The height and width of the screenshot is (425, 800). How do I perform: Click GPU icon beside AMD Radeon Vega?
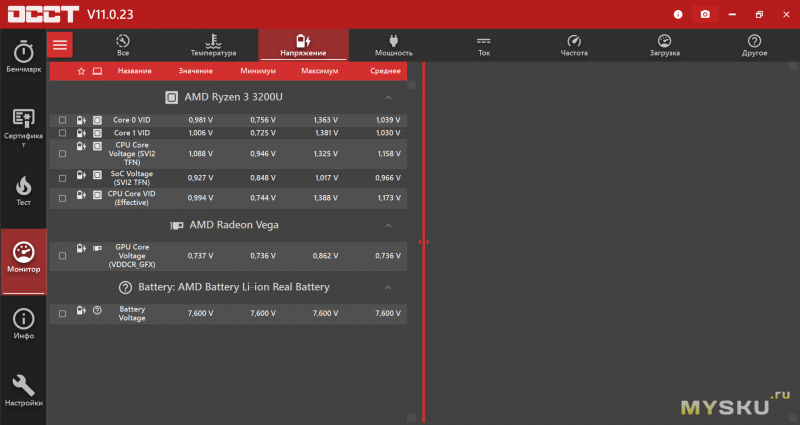tap(177, 225)
